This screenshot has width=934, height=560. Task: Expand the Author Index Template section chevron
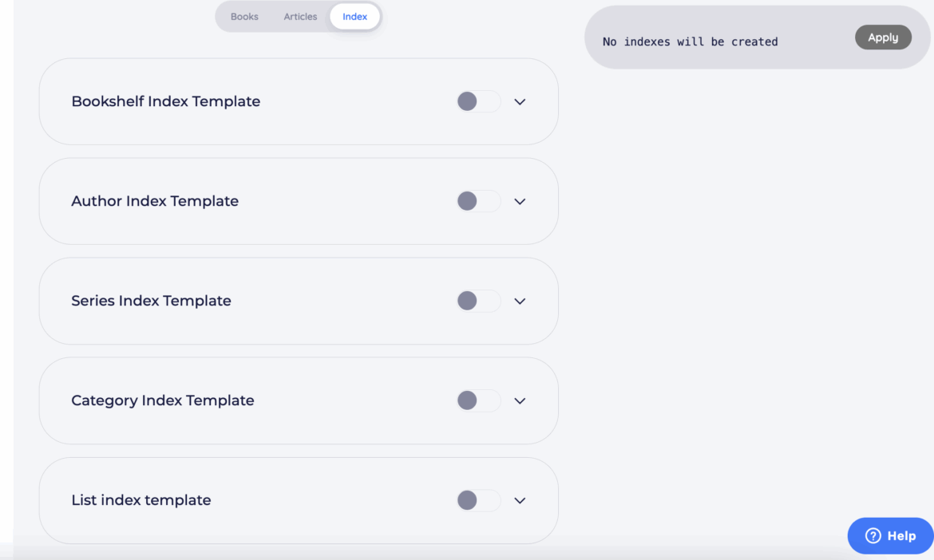tap(520, 202)
